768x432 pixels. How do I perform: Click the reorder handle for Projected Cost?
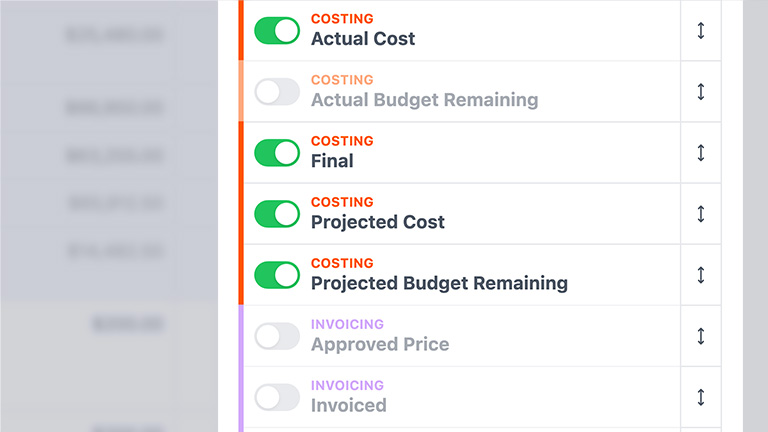(701, 214)
